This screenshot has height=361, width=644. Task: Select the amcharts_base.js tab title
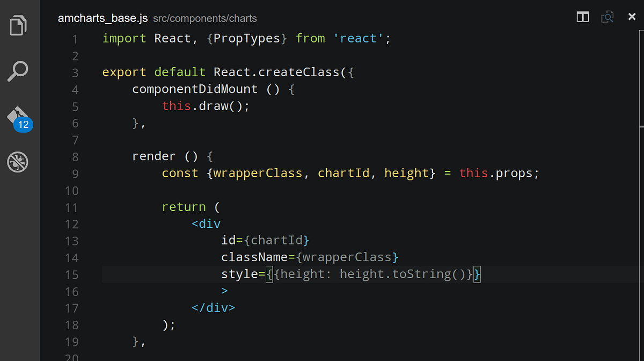tap(103, 18)
